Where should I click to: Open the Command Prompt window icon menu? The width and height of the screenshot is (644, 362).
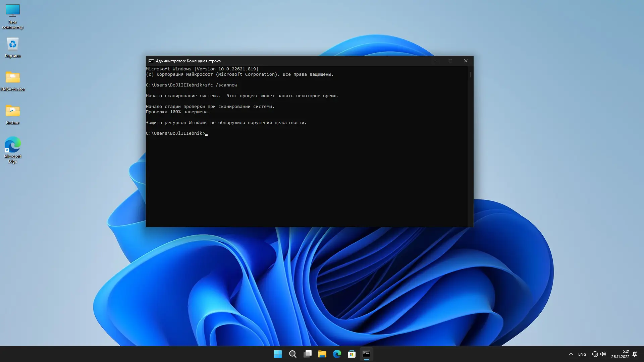[150, 61]
